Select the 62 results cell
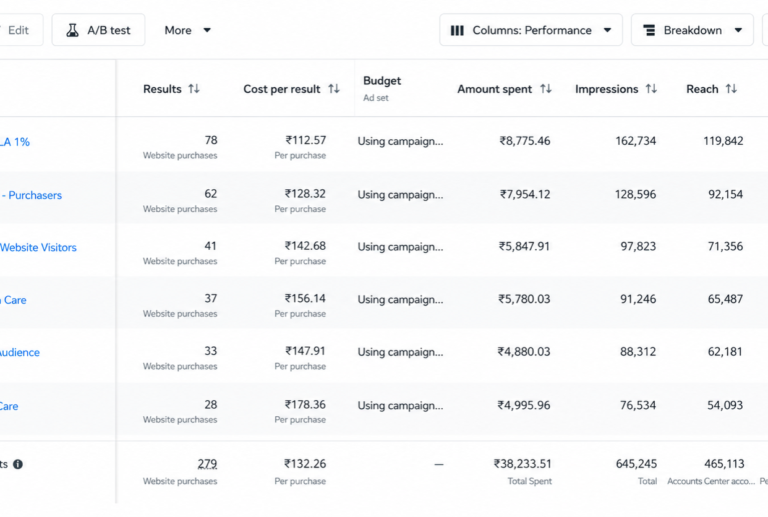Image resolution: width=768 pixels, height=517 pixels. (211, 194)
